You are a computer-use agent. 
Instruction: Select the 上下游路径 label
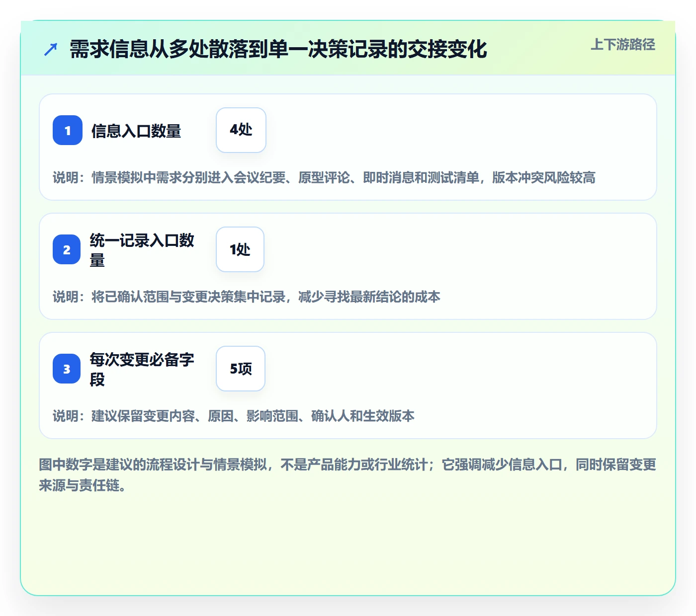(623, 45)
